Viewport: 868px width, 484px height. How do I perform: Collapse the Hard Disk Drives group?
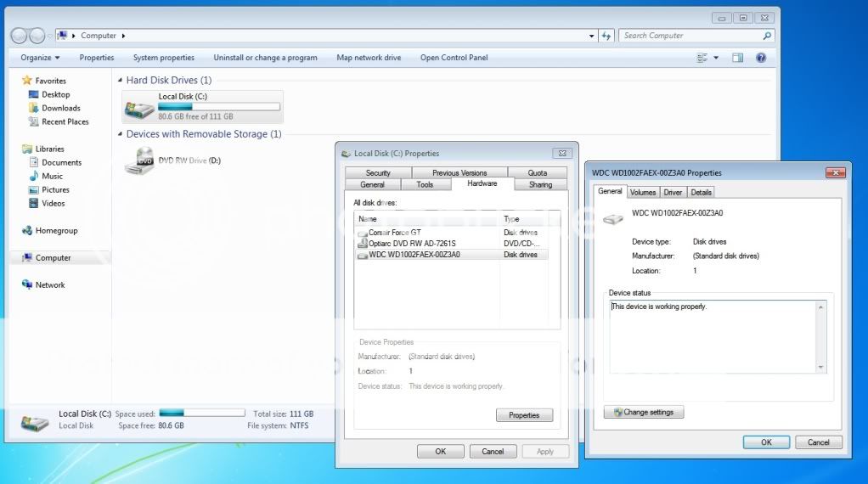[120, 81]
